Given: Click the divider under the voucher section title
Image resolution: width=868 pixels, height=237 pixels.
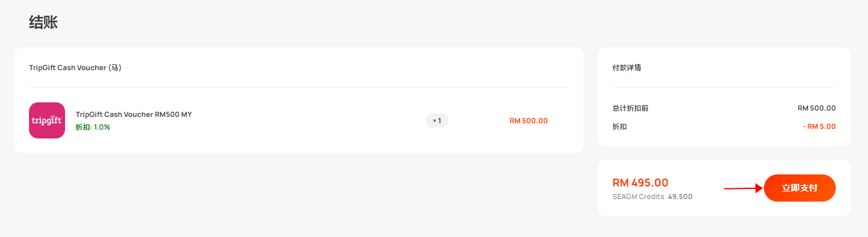Looking at the screenshot, I should tap(299, 87).
